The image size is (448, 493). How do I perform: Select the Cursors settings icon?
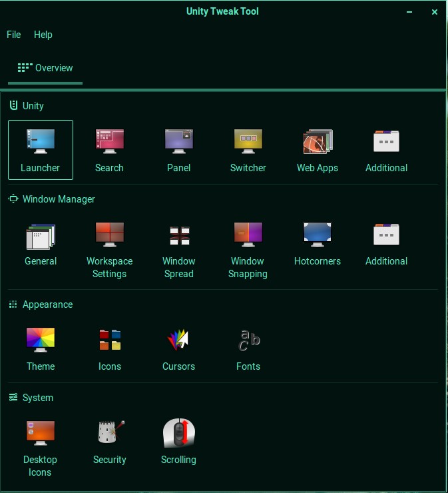178,348
